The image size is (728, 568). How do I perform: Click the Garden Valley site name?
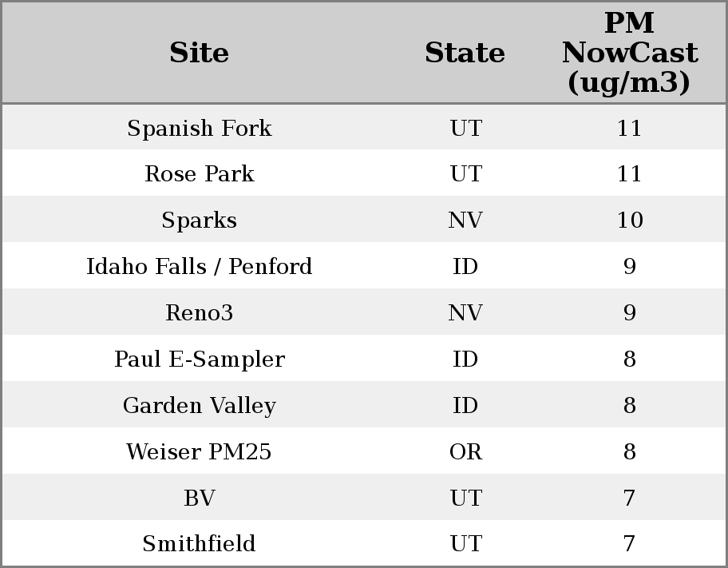(x=199, y=406)
